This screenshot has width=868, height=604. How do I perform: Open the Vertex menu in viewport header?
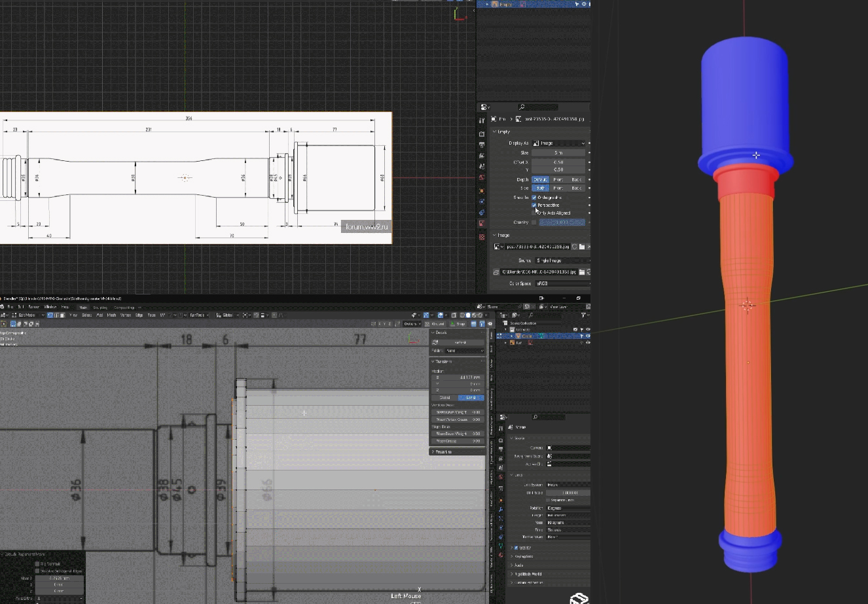(125, 315)
